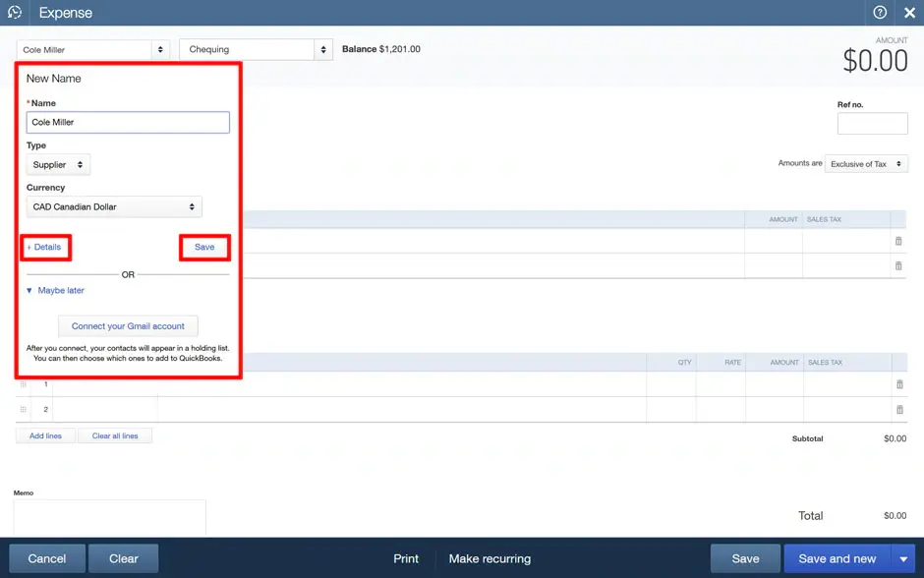This screenshot has height=578, width=924.
Task: Select item table row 2
Action: click(x=461, y=410)
